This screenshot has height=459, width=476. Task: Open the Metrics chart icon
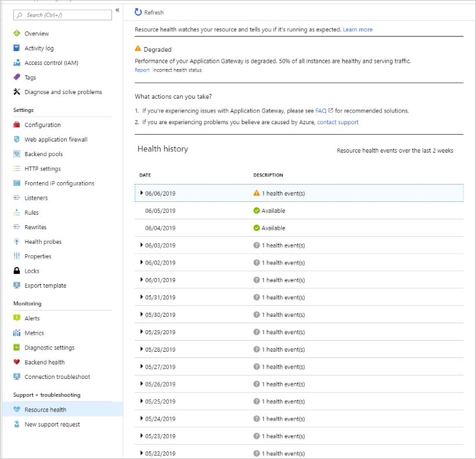coord(17,333)
